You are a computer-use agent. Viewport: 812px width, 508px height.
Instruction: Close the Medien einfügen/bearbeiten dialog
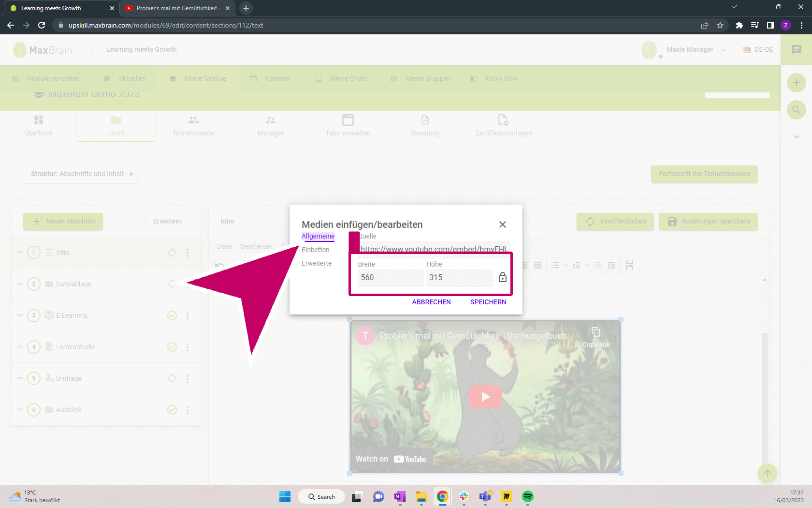[x=503, y=224]
